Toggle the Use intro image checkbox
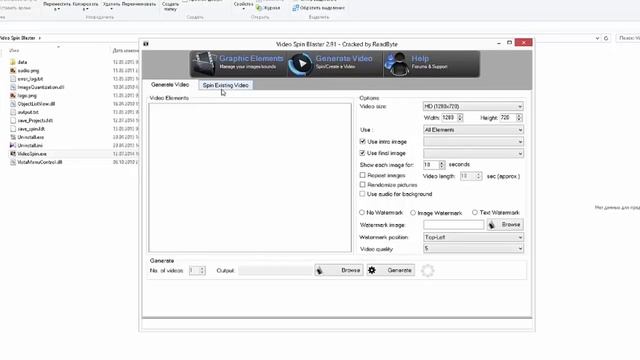 coord(362,141)
